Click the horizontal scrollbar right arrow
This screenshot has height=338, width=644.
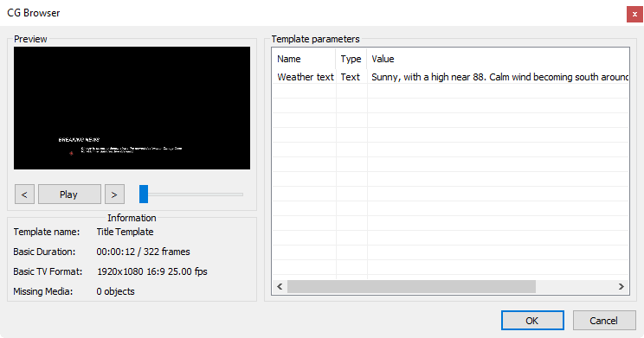pyautogui.click(x=621, y=286)
